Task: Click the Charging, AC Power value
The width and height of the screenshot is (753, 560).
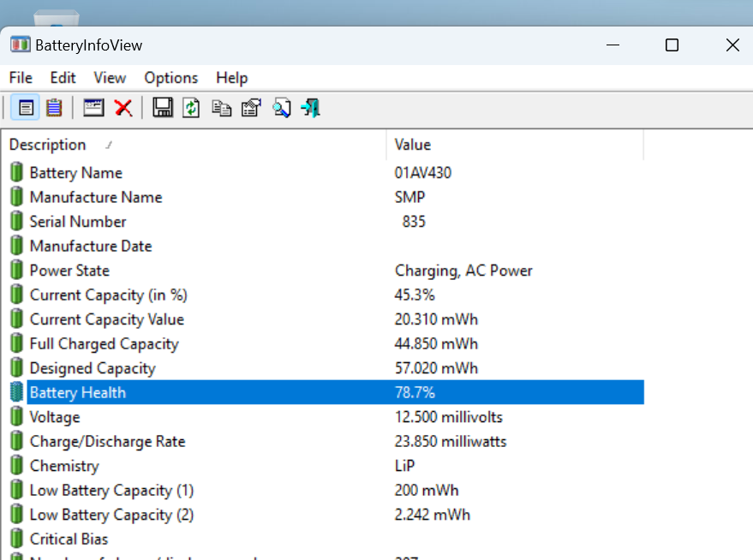Action: [463, 271]
